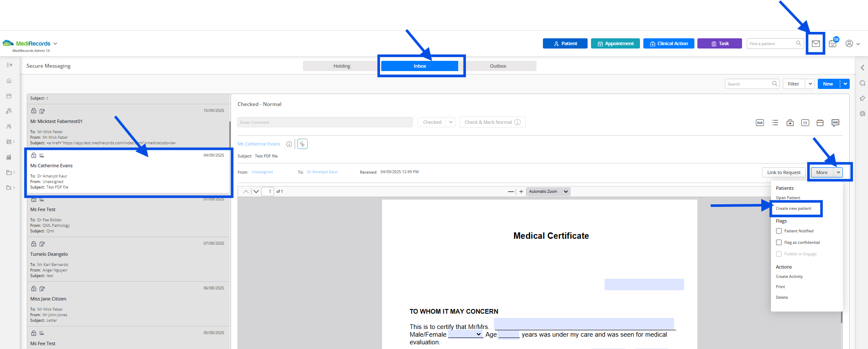Click the INR icon in message toolbar
The image size is (868, 349).
[x=760, y=123]
